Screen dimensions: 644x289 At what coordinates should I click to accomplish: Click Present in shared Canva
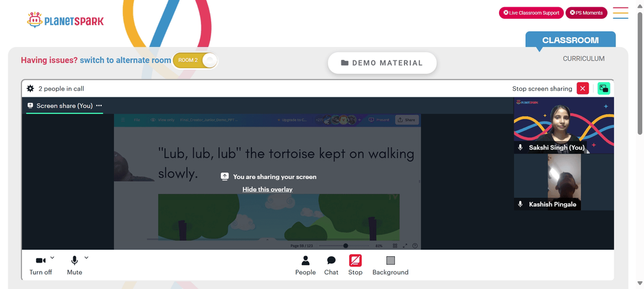point(378,120)
